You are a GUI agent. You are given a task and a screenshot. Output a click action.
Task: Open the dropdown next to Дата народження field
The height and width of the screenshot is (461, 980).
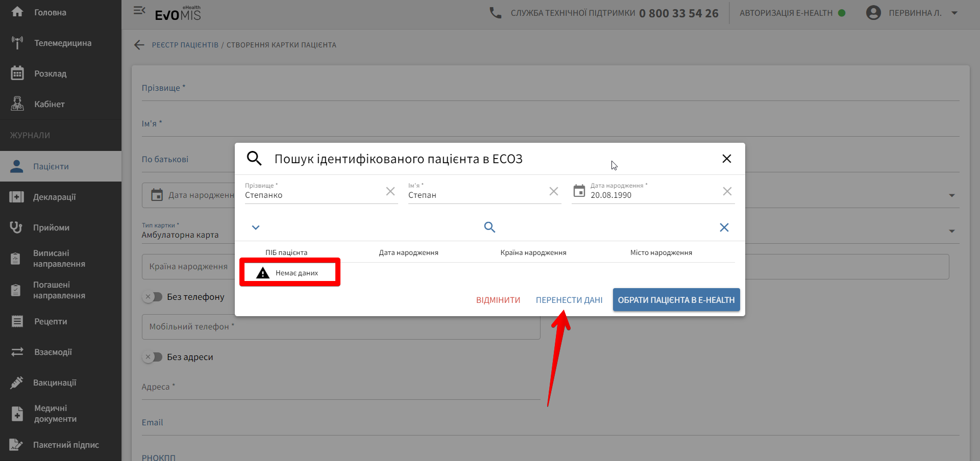pyautogui.click(x=952, y=195)
